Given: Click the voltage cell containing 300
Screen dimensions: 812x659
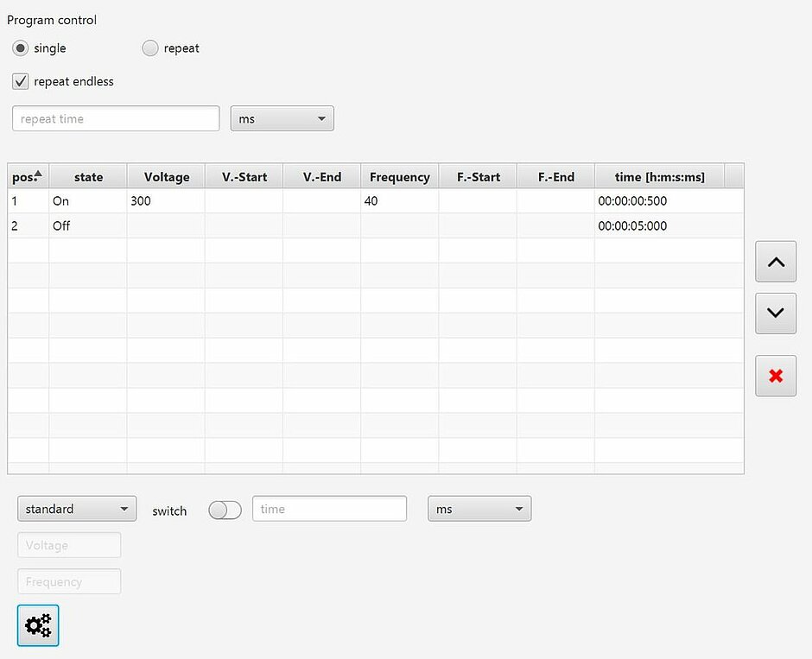Looking at the screenshot, I should coord(165,201).
